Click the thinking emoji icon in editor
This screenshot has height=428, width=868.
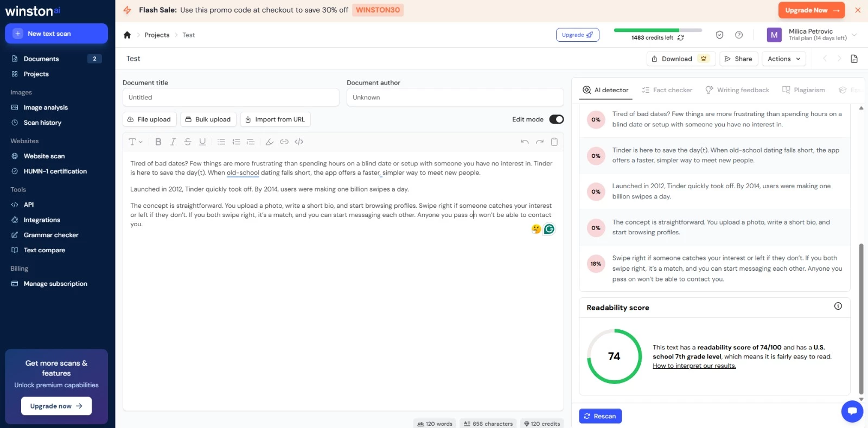pos(536,229)
